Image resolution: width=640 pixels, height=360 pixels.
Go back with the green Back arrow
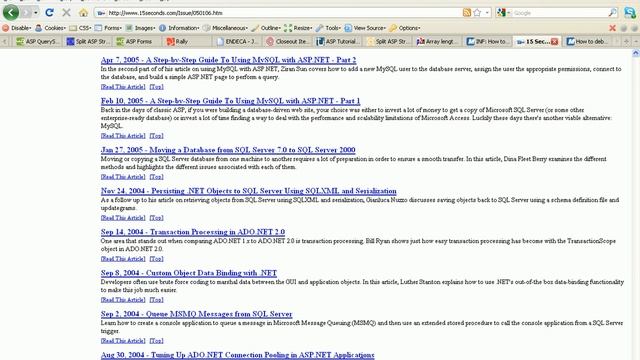11,12
